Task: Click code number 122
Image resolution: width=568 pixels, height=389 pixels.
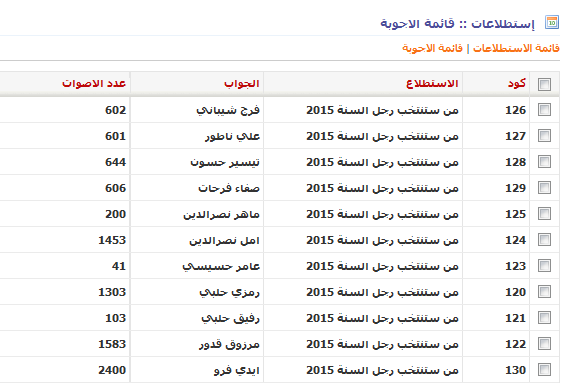Action: coord(515,344)
